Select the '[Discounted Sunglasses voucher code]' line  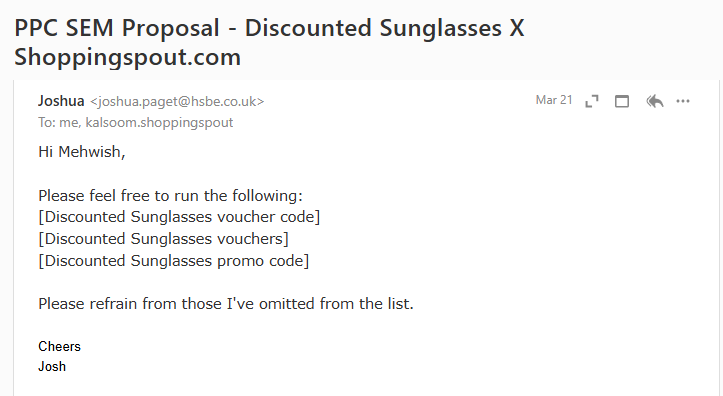(179, 217)
